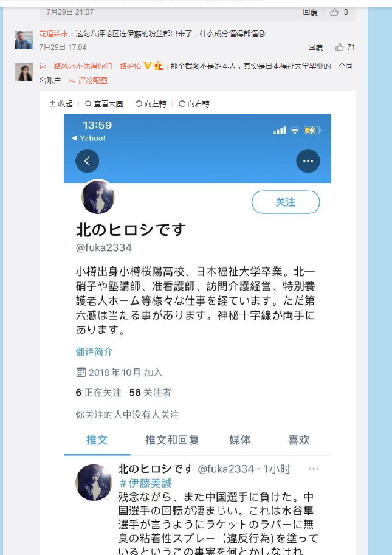This screenshot has height=555, width=392.
Task: View full-size image via 查看大圖
Action: coord(104,104)
